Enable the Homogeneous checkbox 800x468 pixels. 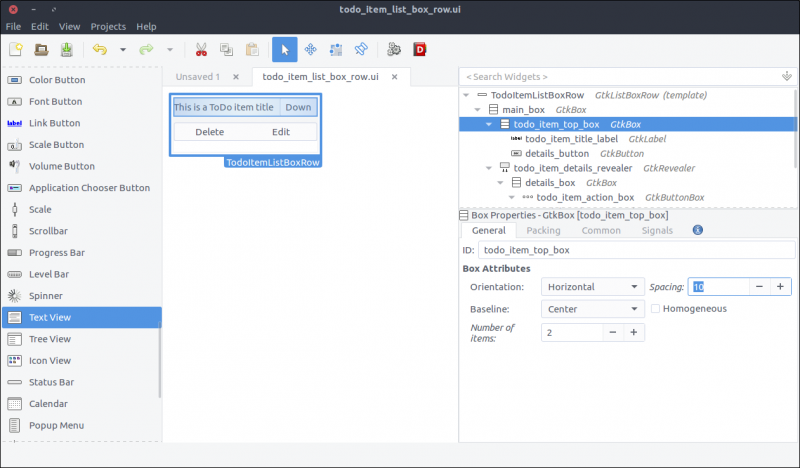coord(656,309)
